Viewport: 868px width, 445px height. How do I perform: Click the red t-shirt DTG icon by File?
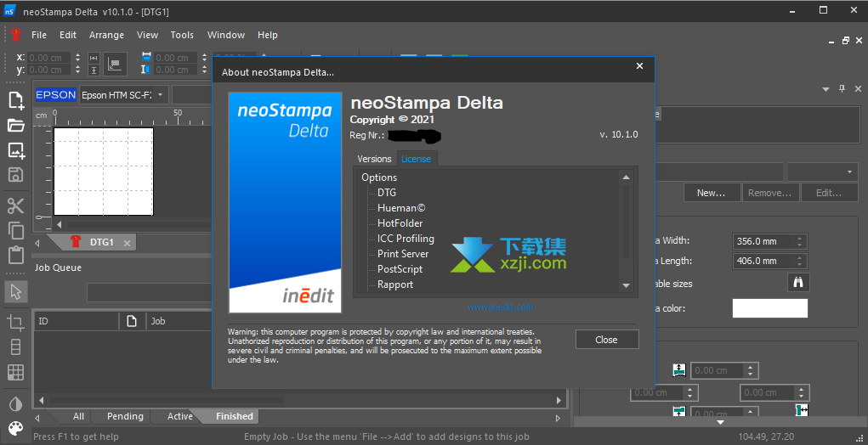(16, 35)
